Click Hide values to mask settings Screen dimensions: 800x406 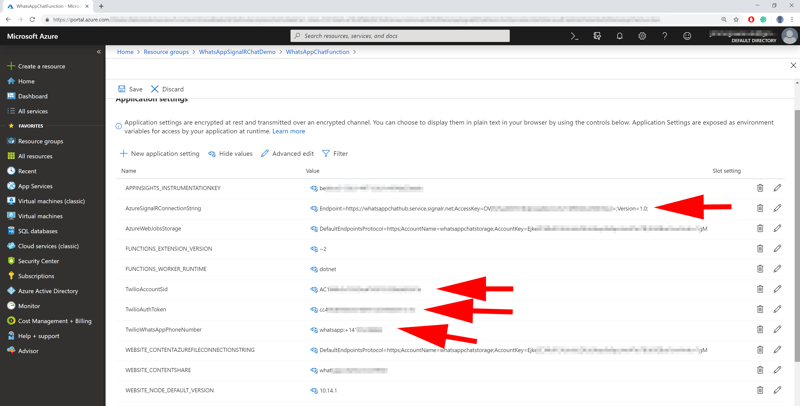[x=230, y=154]
